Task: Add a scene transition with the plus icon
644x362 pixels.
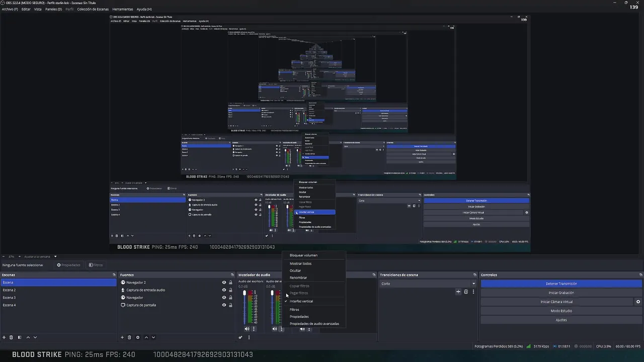Action: (458, 292)
